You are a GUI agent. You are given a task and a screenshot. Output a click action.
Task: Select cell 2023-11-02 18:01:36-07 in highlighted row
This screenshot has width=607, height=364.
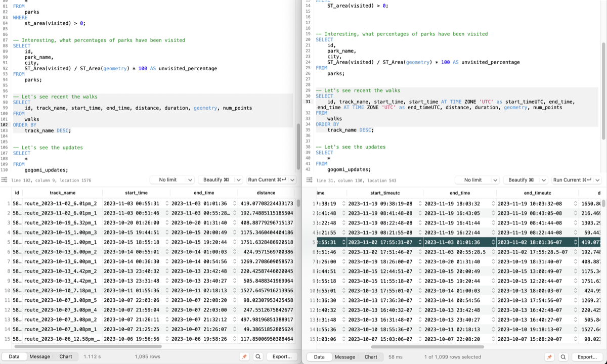coord(536,242)
